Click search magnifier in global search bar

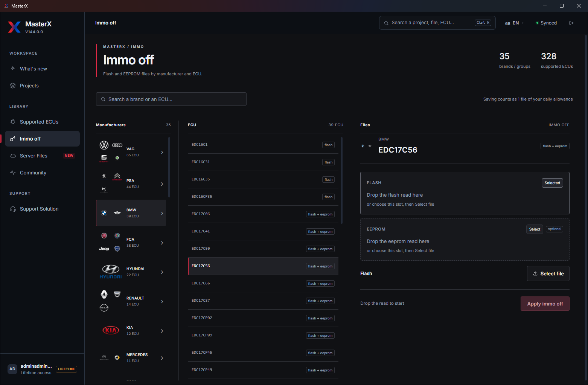[386, 23]
